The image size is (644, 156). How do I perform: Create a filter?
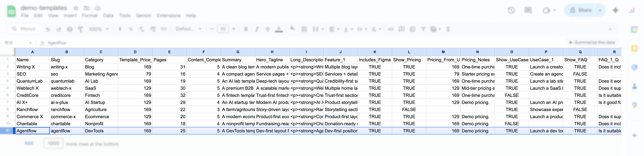(x=423, y=29)
